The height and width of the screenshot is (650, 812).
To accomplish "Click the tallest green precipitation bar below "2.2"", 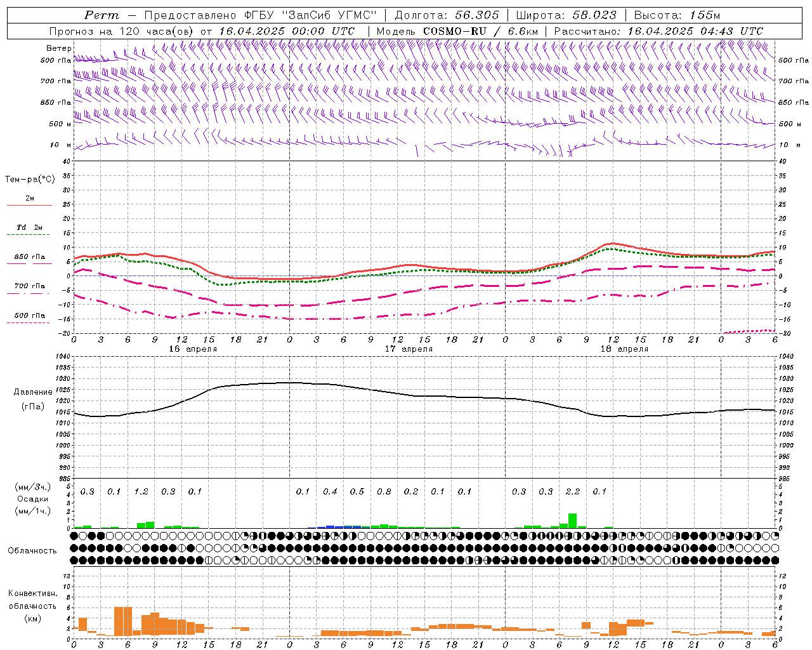I will click(572, 521).
